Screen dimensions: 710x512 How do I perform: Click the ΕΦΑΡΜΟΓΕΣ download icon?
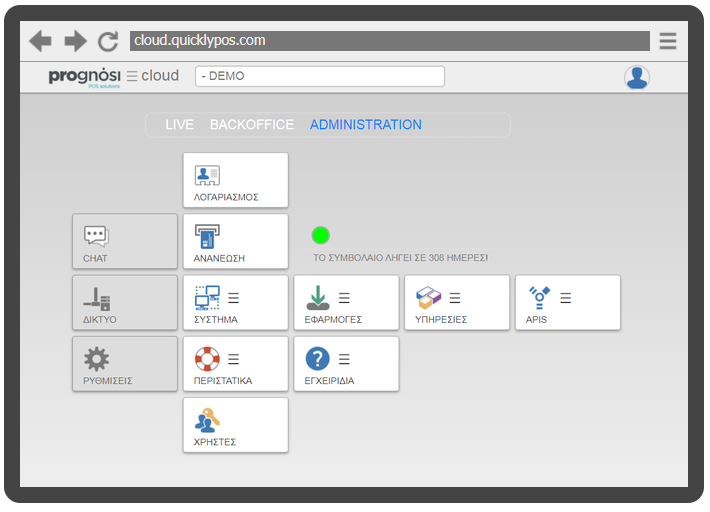tap(317, 297)
